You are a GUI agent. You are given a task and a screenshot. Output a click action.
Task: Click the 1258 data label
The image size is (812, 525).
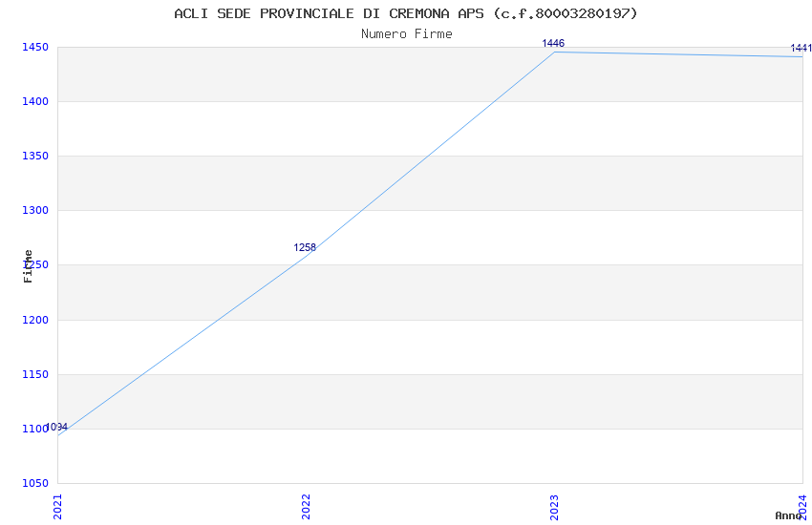(305, 247)
